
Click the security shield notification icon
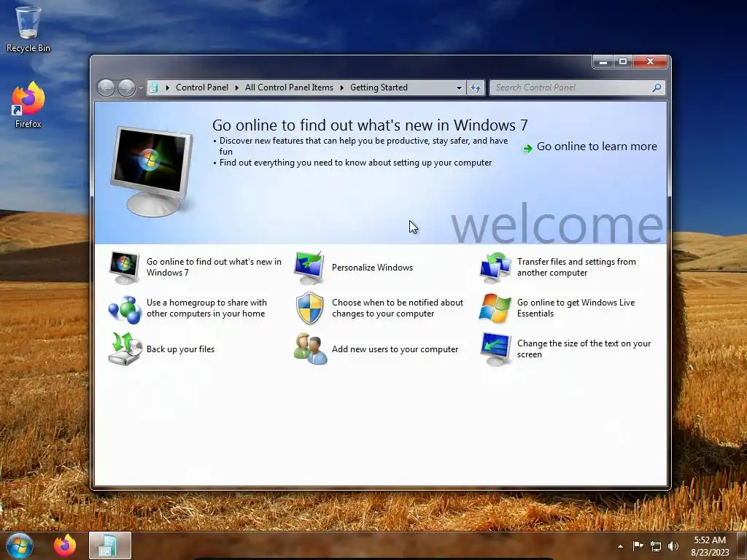(309, 308)
